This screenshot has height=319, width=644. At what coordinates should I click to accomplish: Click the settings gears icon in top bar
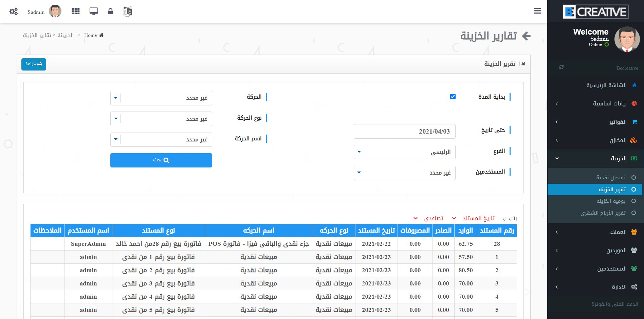pos(14,12)
